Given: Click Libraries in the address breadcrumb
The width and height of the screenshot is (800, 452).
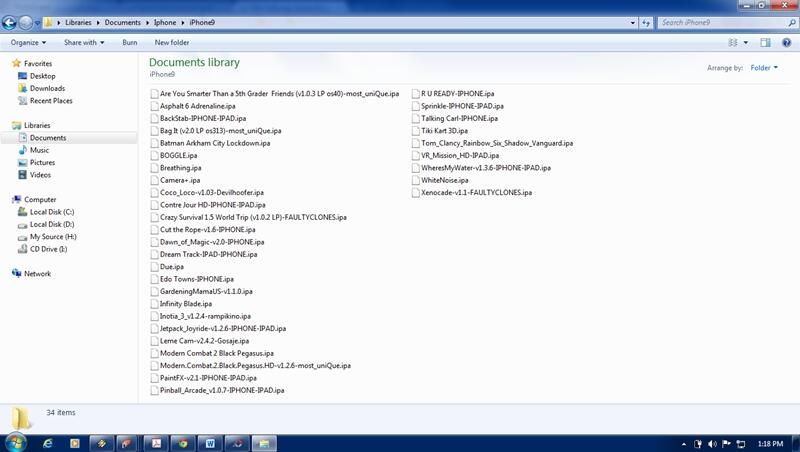Looking at the screenshot, I should (78, 22).
